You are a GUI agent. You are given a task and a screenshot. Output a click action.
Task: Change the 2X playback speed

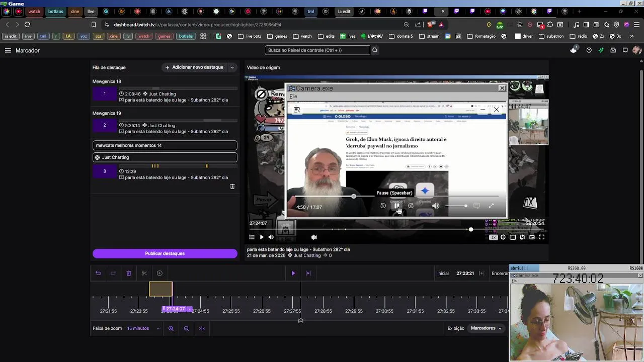point(494,237)
